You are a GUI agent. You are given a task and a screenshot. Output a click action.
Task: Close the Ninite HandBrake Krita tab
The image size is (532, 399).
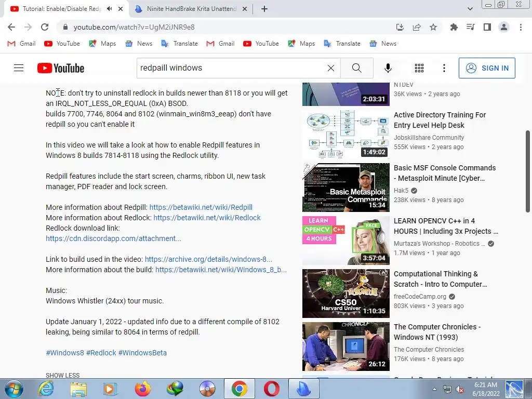(245, 9)
